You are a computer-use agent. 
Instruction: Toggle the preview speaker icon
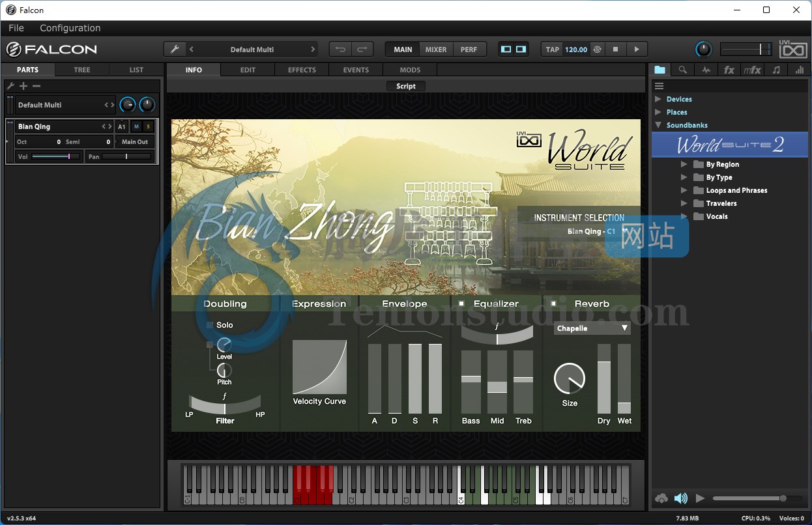tap(681, 498)
